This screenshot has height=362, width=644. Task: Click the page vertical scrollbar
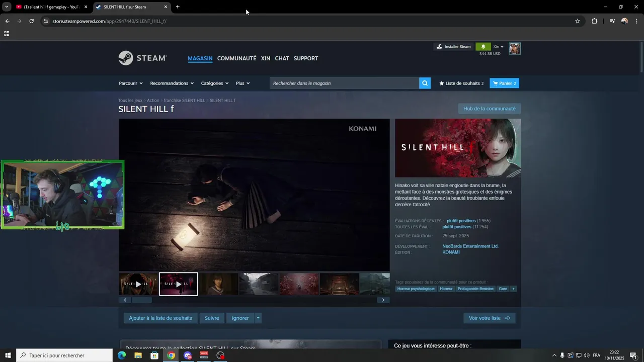pyautogui.click(x=641, y=58)
